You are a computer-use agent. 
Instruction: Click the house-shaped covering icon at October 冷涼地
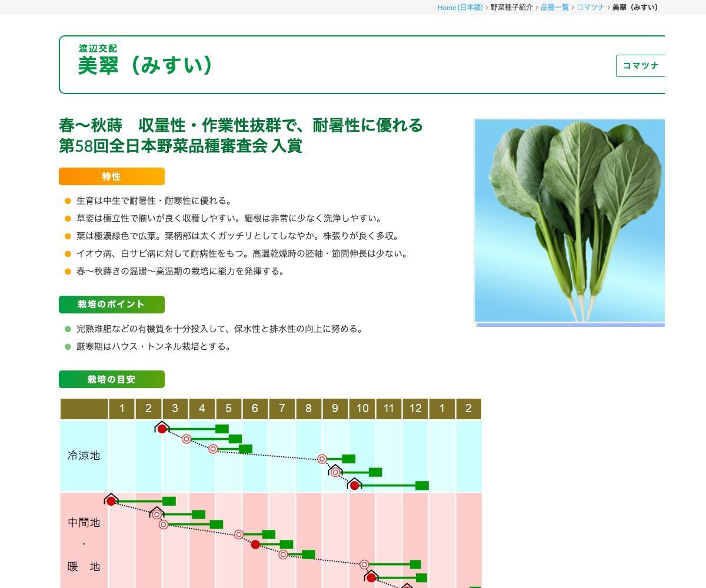[x=355, y=485]
